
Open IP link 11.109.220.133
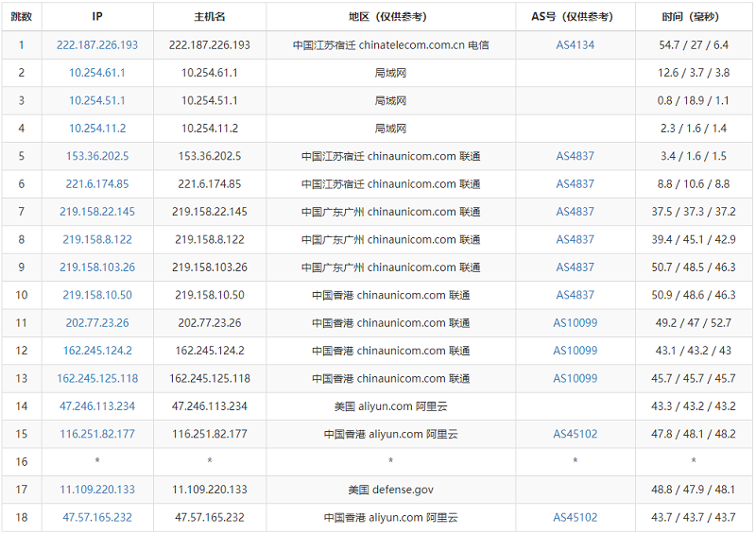97,490
